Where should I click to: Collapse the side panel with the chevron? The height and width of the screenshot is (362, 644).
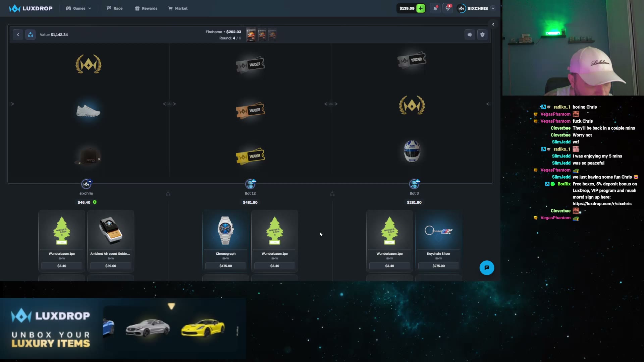pos(493,24)
